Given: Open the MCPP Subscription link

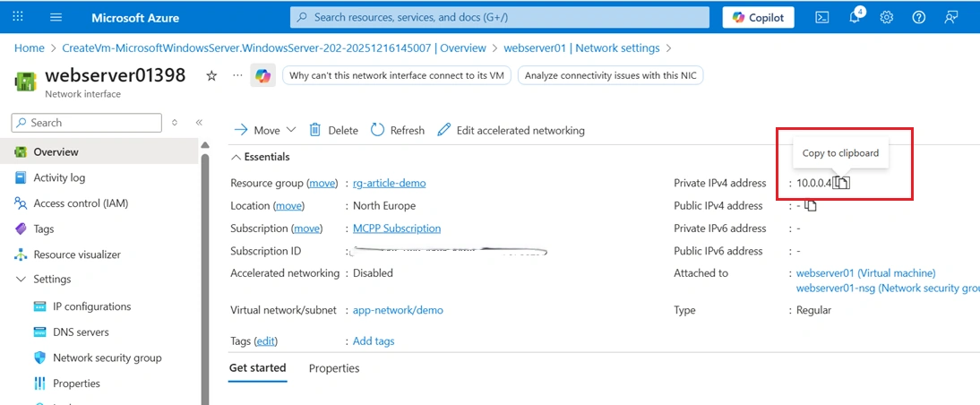Looking at the screenshot, I should pyautogui.click(x=397, y=228).
